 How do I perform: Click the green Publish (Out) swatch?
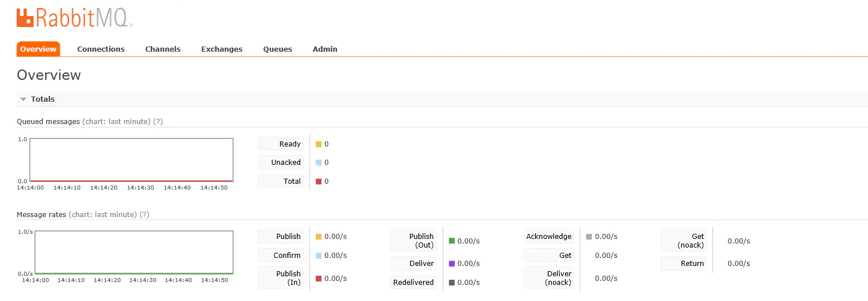[x=452, y=241]
